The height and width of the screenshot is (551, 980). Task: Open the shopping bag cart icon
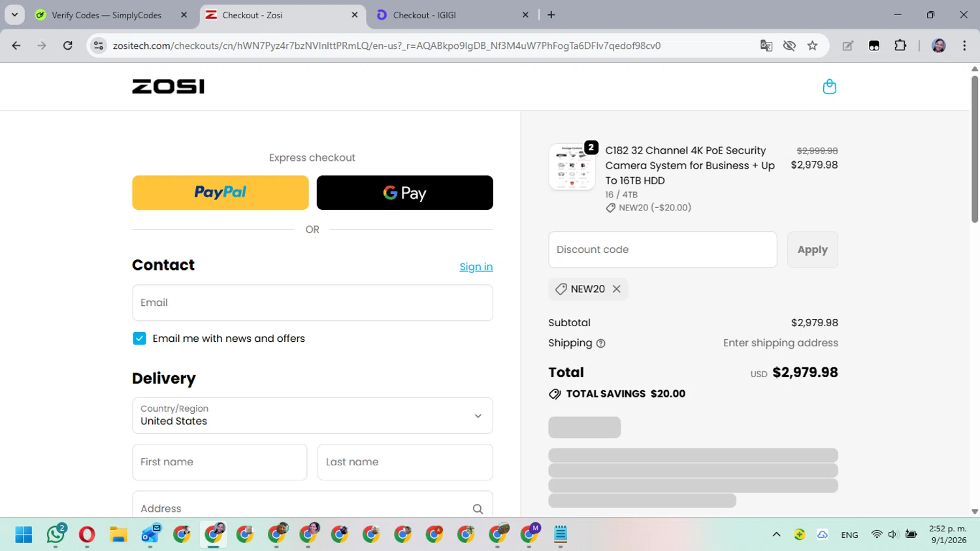[x=829, y=86]
